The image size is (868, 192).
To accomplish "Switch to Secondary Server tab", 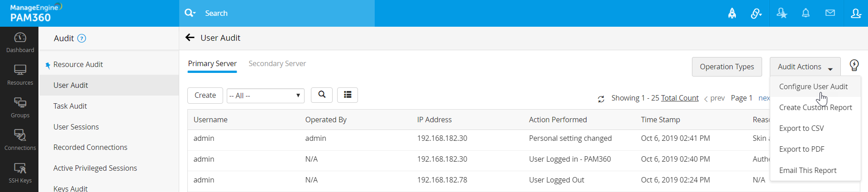I will pos(277,64).
